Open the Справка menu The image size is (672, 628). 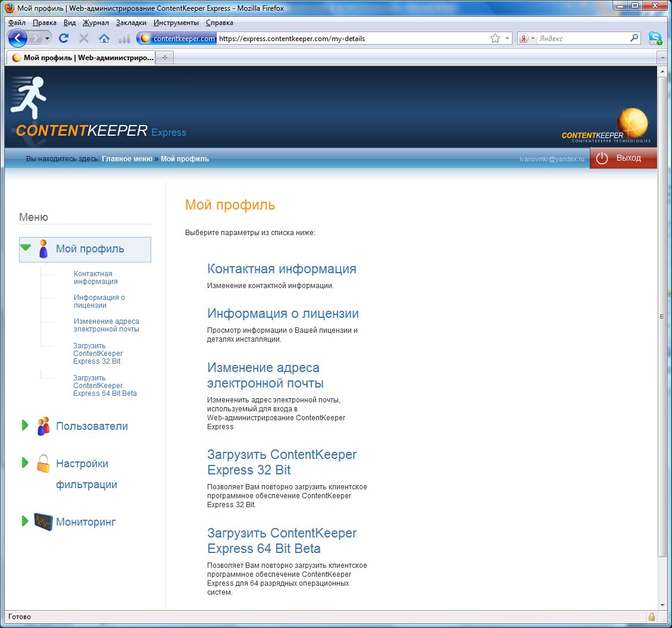[220, 23]
